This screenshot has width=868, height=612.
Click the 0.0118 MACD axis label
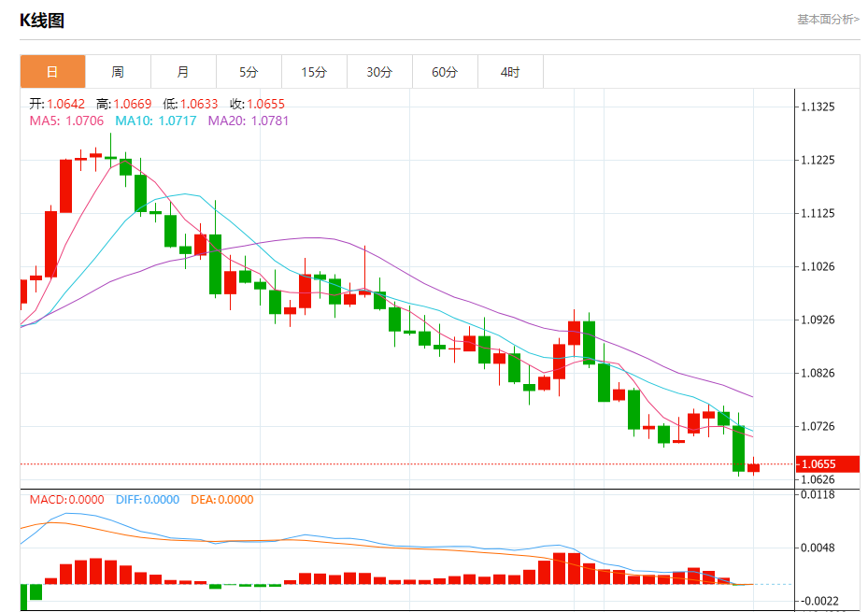pos(818,494)
